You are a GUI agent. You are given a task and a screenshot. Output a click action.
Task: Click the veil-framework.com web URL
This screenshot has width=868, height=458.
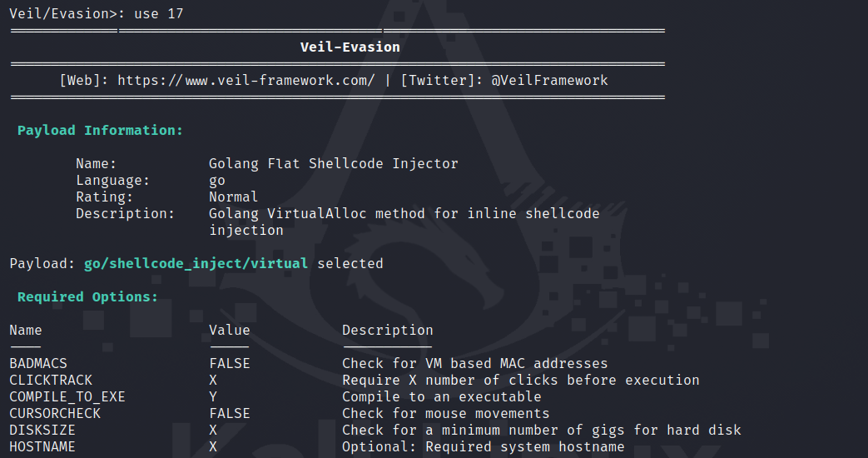pyautogui.click(x=246, y=81)
